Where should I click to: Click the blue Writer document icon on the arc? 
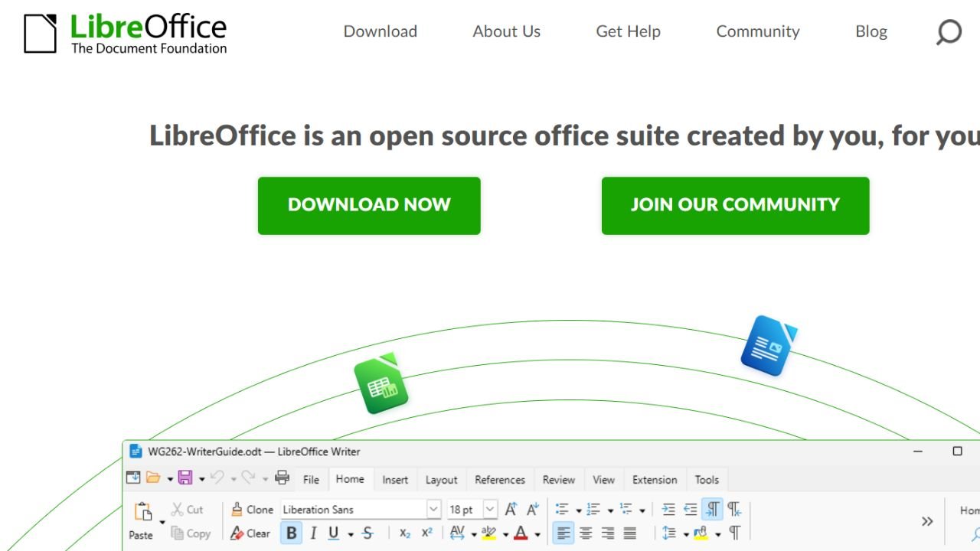769,346
